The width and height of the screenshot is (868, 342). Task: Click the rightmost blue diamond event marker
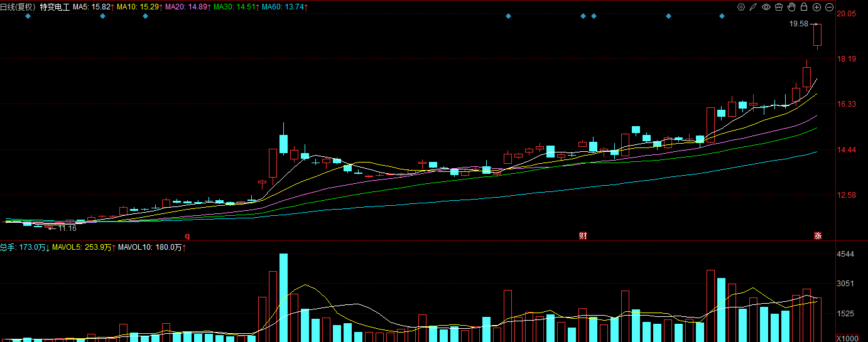tap(722, 16)
